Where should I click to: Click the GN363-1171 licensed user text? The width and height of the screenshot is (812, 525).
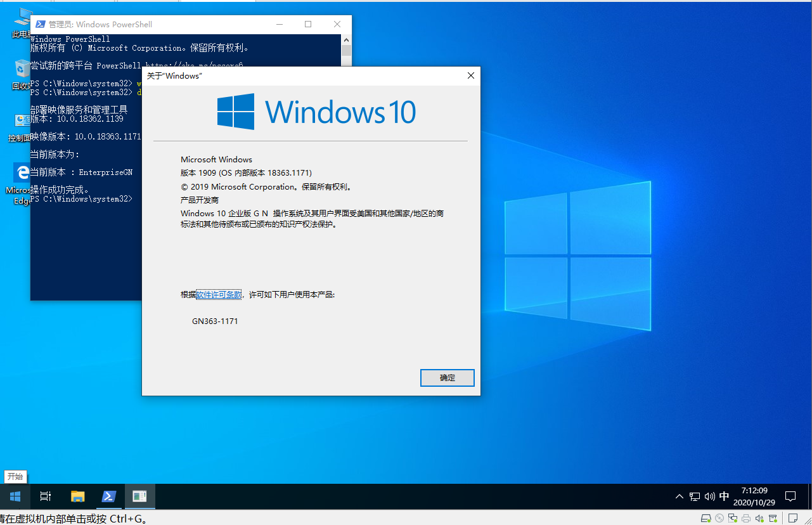(x=215, y=321)
